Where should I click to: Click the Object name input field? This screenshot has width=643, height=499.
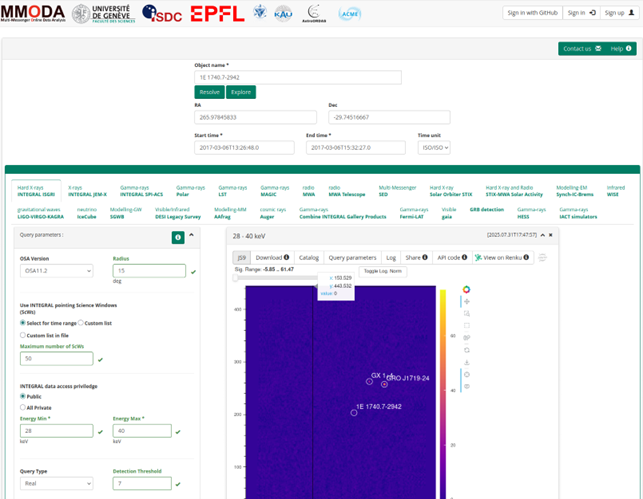(297, 77)
